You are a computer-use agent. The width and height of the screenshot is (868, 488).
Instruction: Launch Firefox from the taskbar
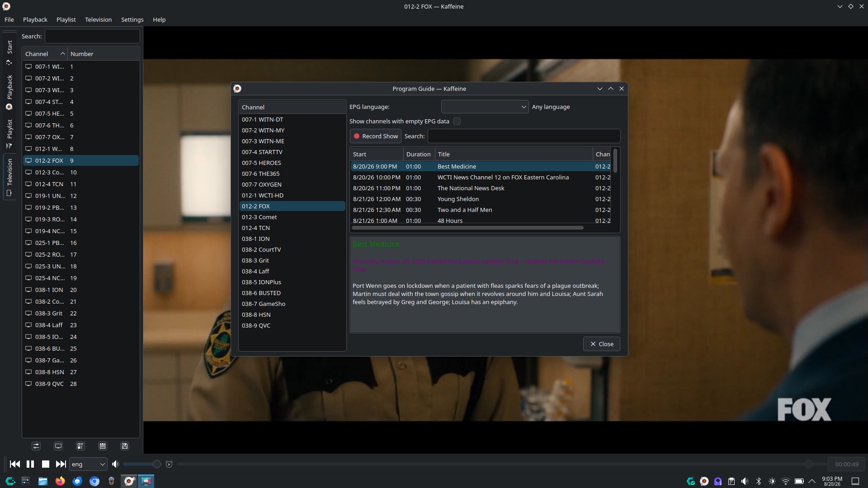click(60, 481)
